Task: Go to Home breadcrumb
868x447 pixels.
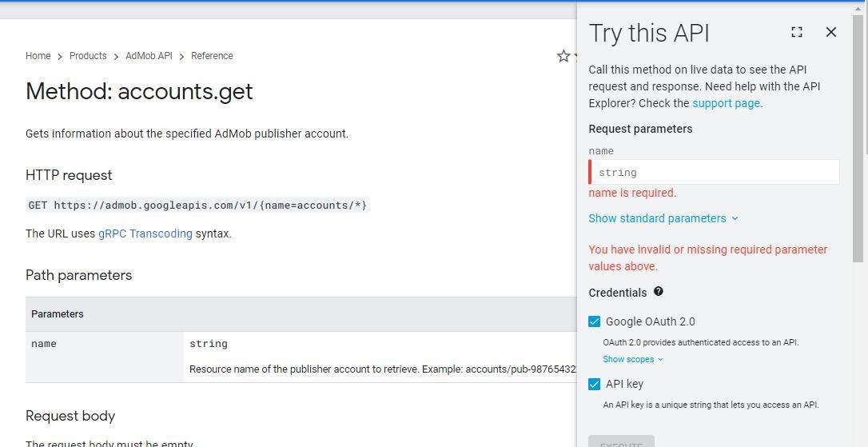Action: pos(38,56)
